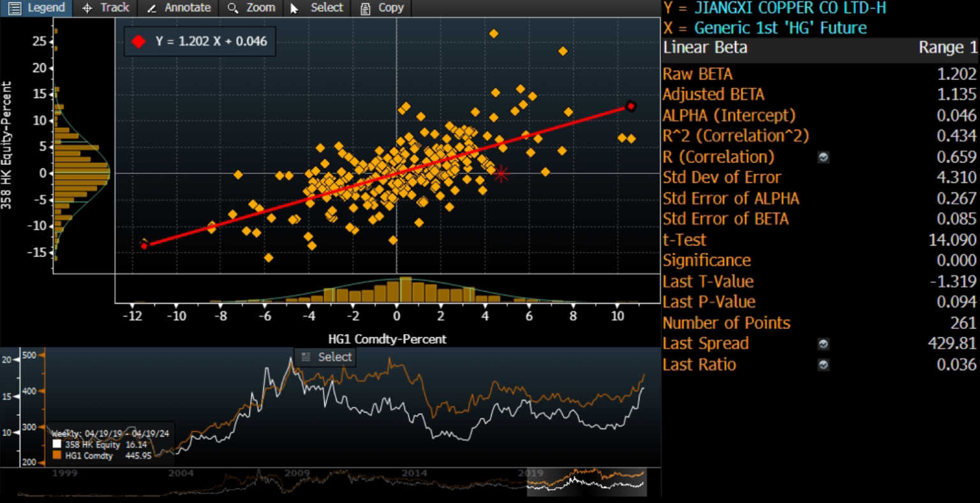Pick the Select arrow tool in top toolbar
Viewport: 980px width, 503px height.
[x=317, y=8]
